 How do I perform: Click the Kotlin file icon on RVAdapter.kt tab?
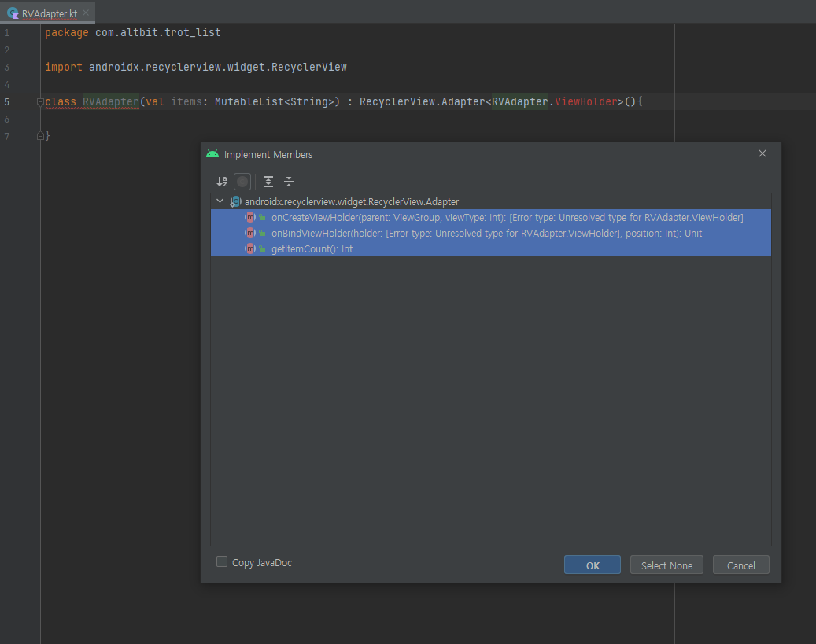[13, 13]
